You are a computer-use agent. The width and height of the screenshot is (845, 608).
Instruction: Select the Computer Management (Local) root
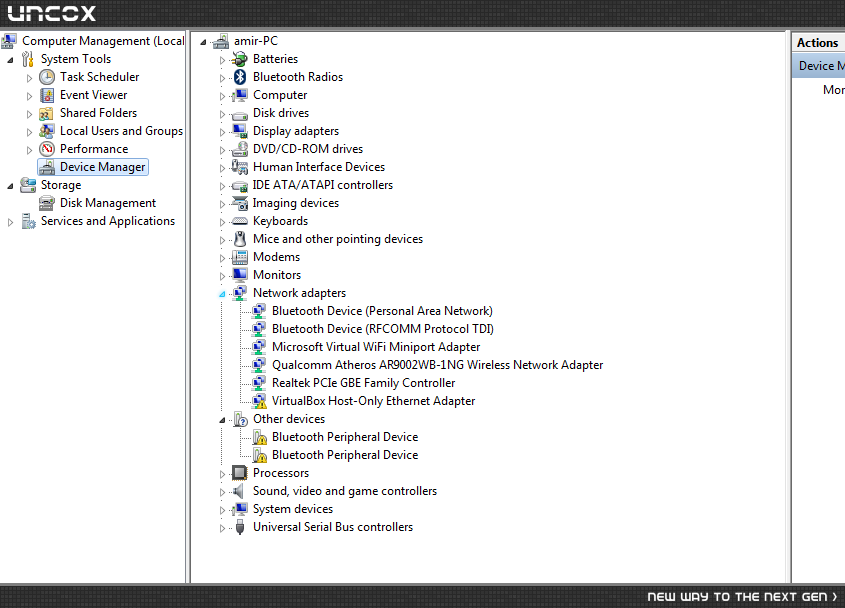pos(103,41)
